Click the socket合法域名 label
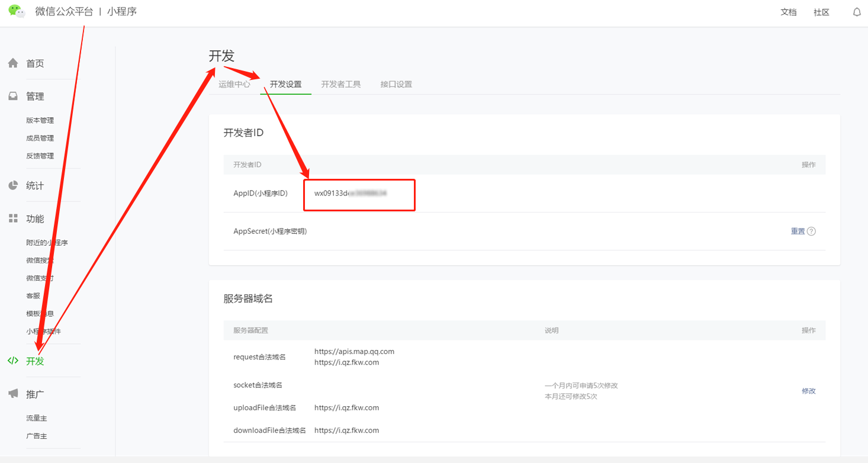 pos(258,385)
